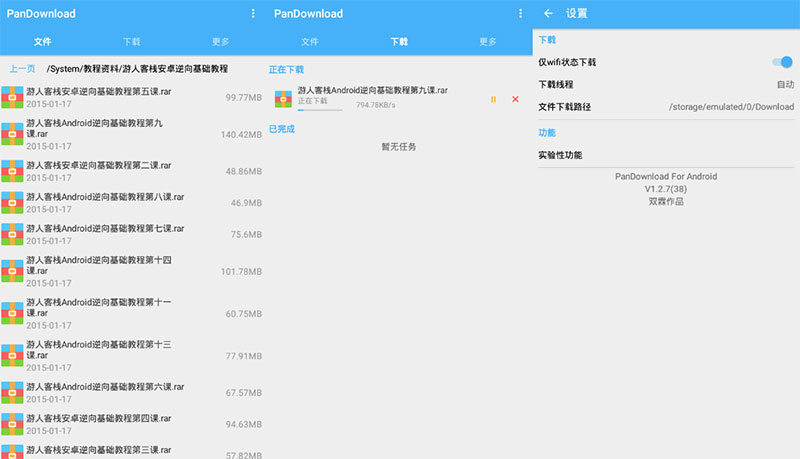The height and width of the screenshot is (459, 800).
Task: Click the archive icon for 安卓逆向基础教程第四课.rar
Action: 12,424
